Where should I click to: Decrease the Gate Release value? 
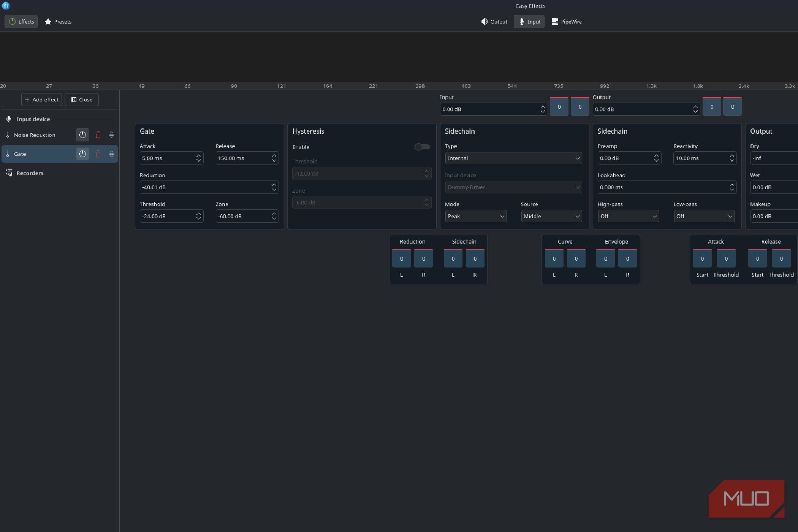coord(274,161)
